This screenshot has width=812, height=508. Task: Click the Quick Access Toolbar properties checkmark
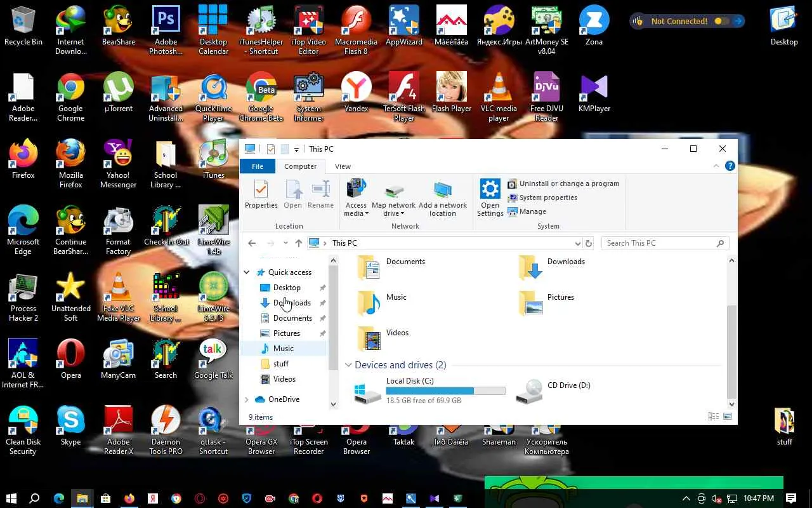click(271, 149)
